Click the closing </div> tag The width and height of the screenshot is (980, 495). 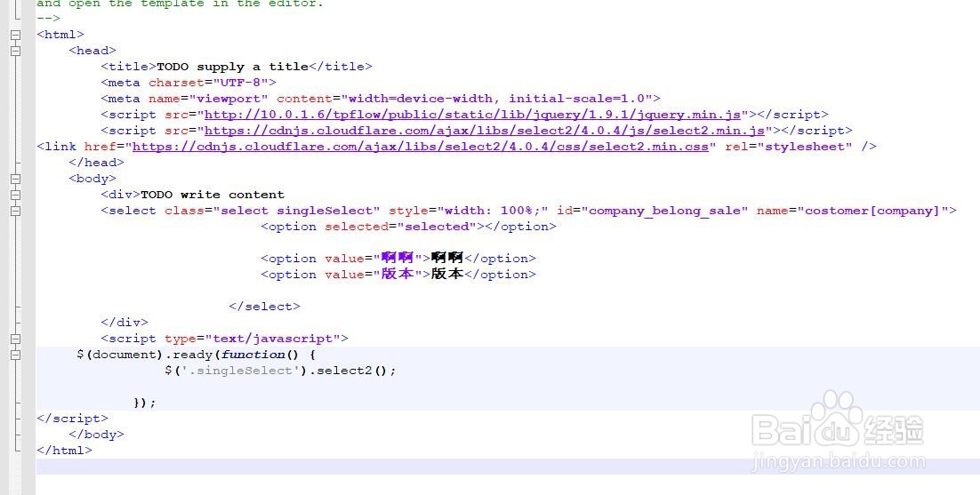[125, 323]
